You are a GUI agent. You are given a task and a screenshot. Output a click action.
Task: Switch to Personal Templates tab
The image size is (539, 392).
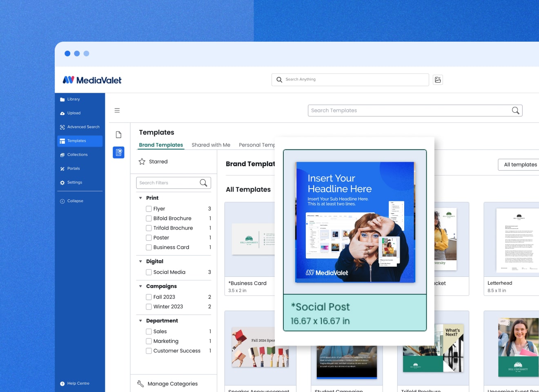[257, 145]
